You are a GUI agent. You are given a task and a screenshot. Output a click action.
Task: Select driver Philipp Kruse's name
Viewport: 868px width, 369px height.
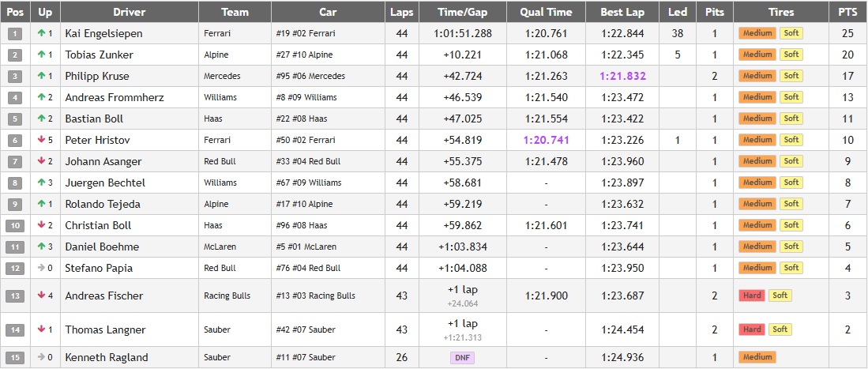tap(97, 77)
